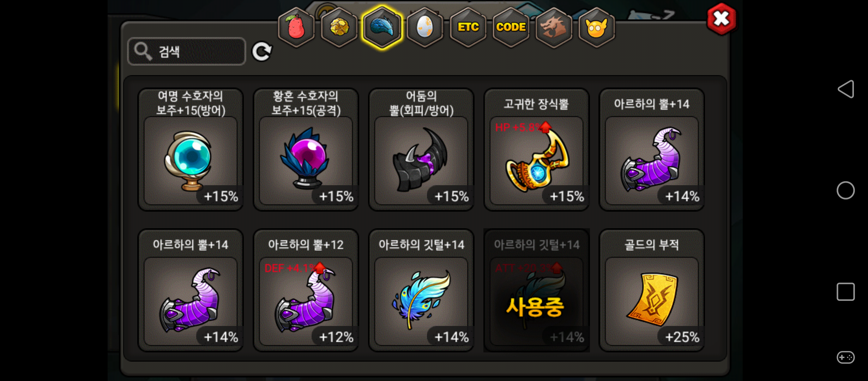
Task: Open the gold nugget category tab
Action: (x=339, y=27)
